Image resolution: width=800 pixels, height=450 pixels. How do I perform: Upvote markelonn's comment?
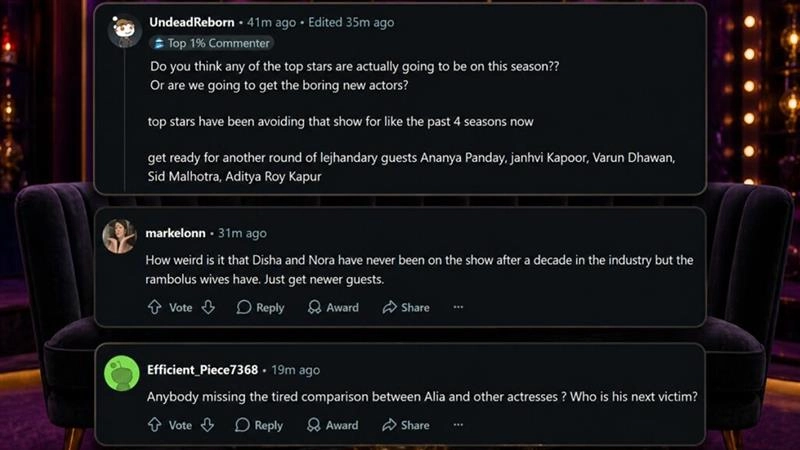(154, 308)
